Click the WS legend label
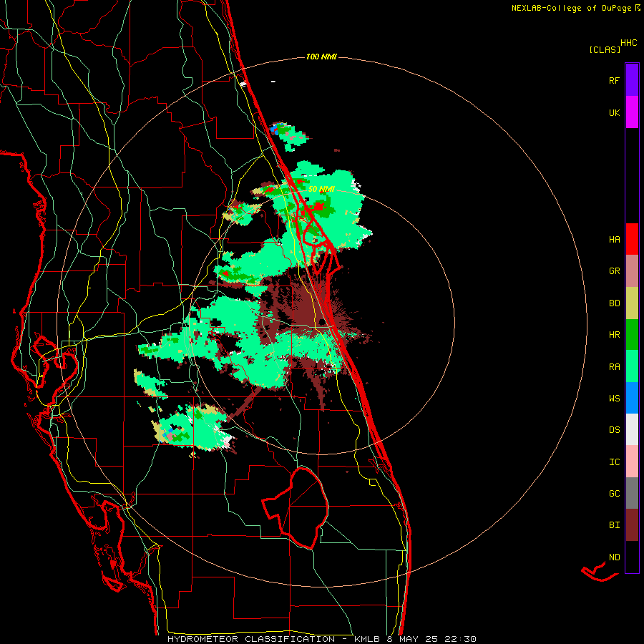This screenshot has height=644, width=644. pos(614,399)
